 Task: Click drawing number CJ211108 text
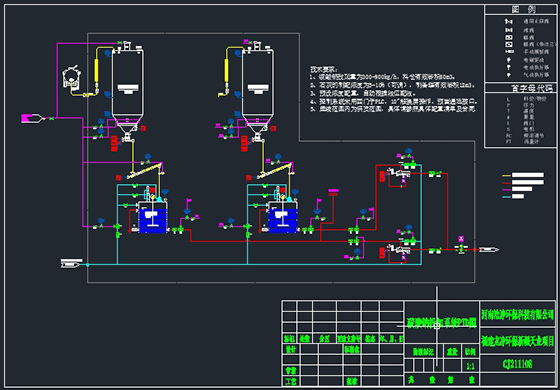point(517,364)
